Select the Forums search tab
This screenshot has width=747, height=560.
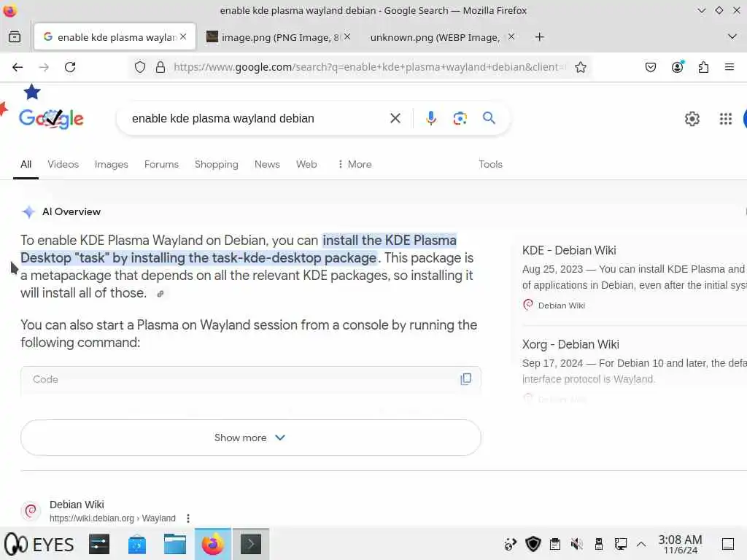pyautogui.click(x=161, y=164)
